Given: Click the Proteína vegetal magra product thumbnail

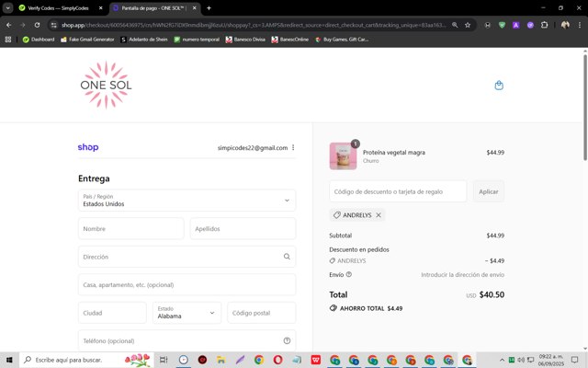Looking at the screenshot, I should (343, 155).
